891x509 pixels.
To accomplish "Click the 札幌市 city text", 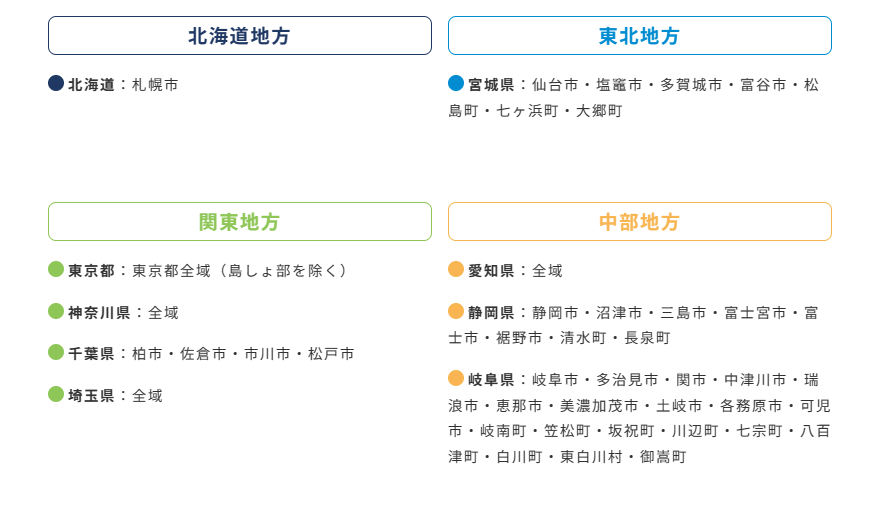I will (155, 85).
